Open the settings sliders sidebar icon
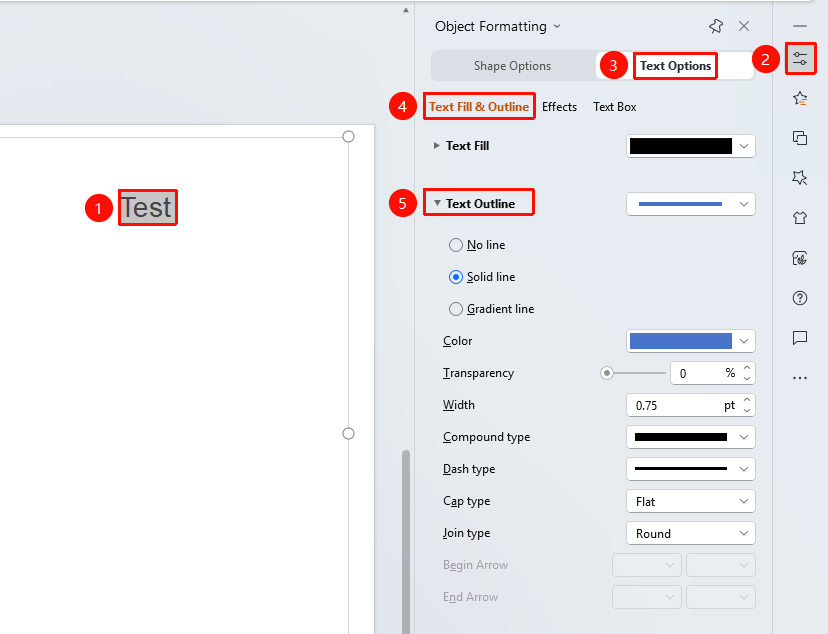The width and height of the screenshot is (828, 634). click(800, 59)
